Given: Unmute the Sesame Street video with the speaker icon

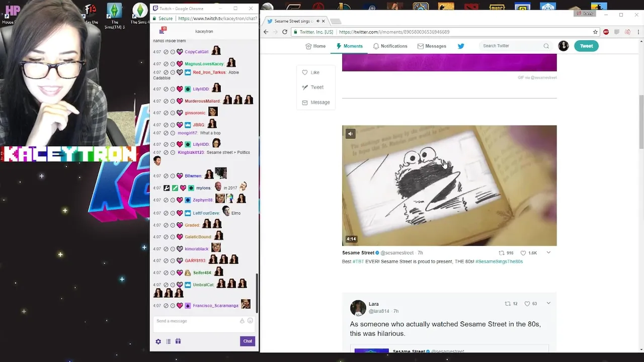Looking at the screenshot, I should [x=350, y=134].
